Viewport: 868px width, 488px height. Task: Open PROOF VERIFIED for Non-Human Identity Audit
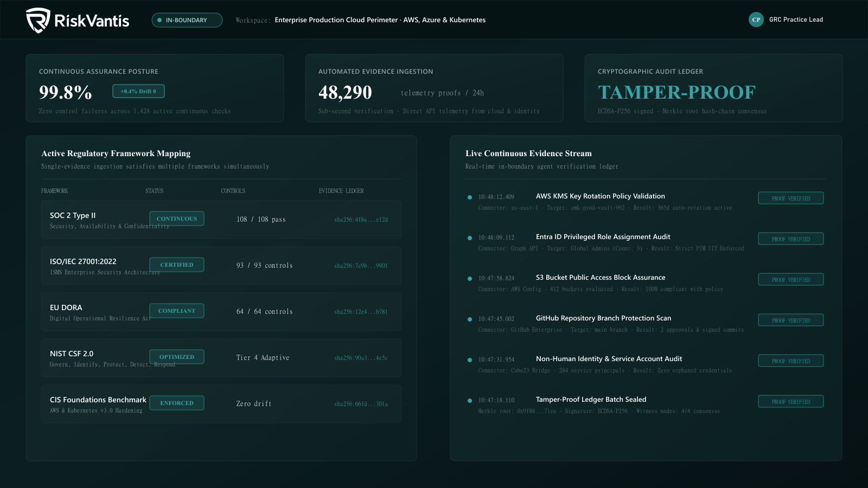pos(791,361)
